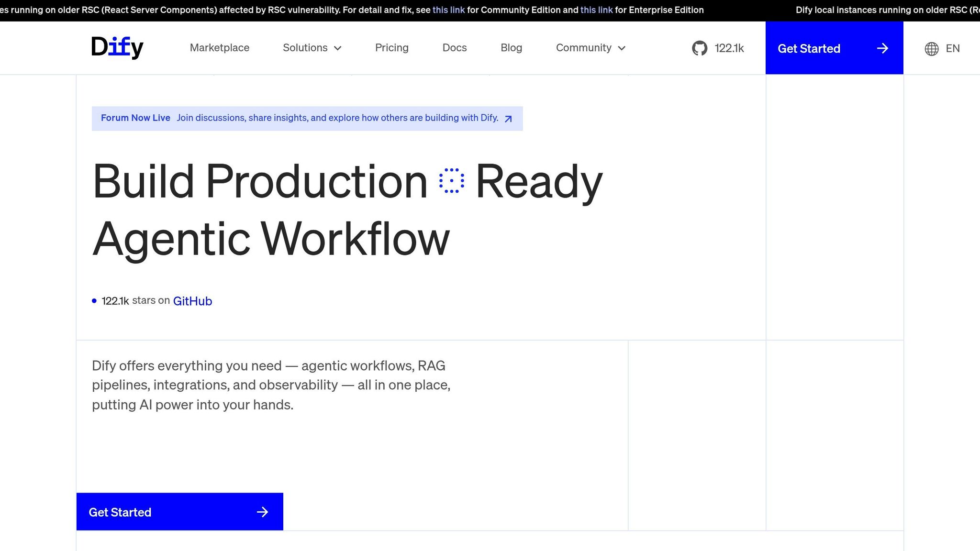Click the GitHub octocat icon in the navbar
Screen dimensions: 980x551
click(x=699, y=48)
